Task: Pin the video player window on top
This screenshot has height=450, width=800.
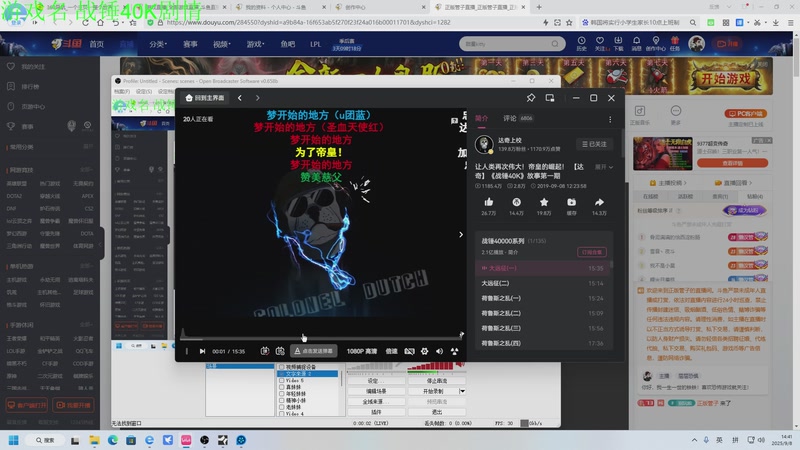Action: point(531,98)
